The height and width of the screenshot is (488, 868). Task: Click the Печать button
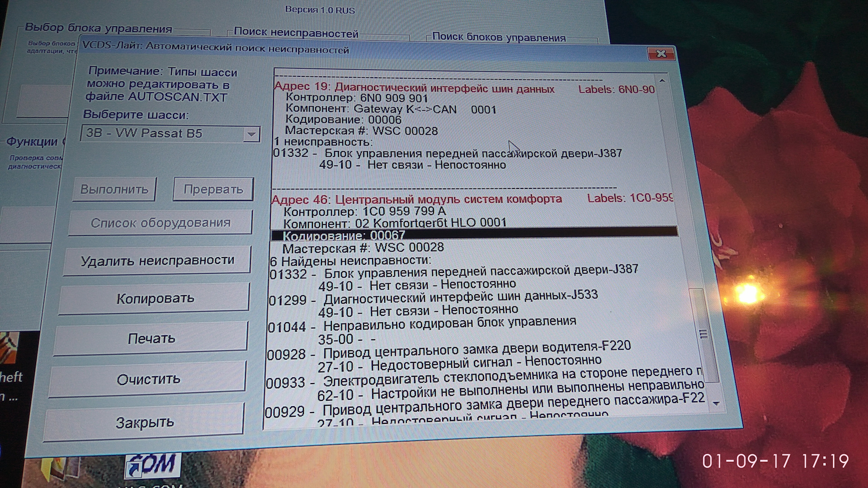(151, 338)
